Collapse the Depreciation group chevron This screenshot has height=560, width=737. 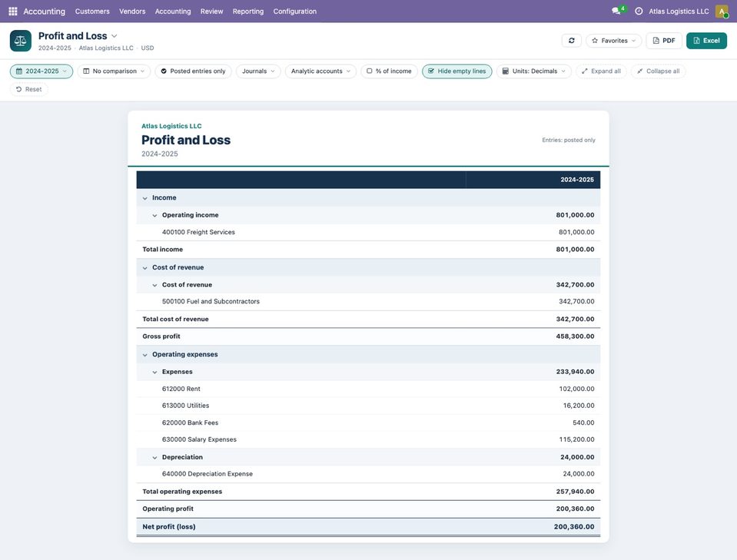(x=154, y=458)
